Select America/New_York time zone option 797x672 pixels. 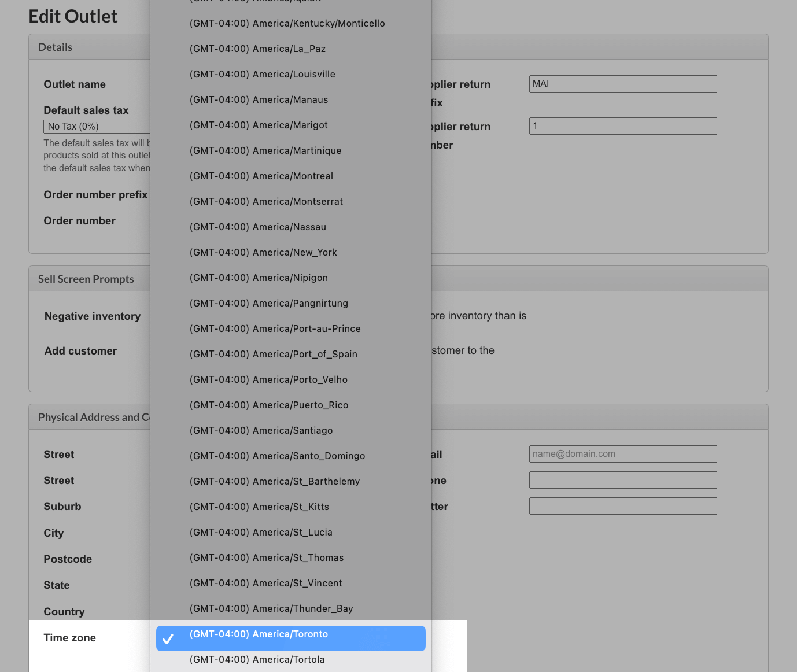coord(263,253)
